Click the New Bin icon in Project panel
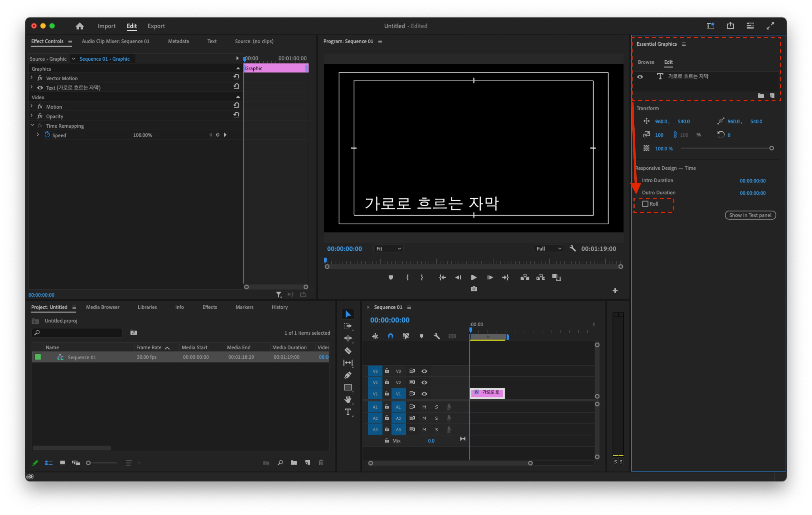The width and height of the screenshot is (812, 515). pyautogui.click(x=294, y=463)
